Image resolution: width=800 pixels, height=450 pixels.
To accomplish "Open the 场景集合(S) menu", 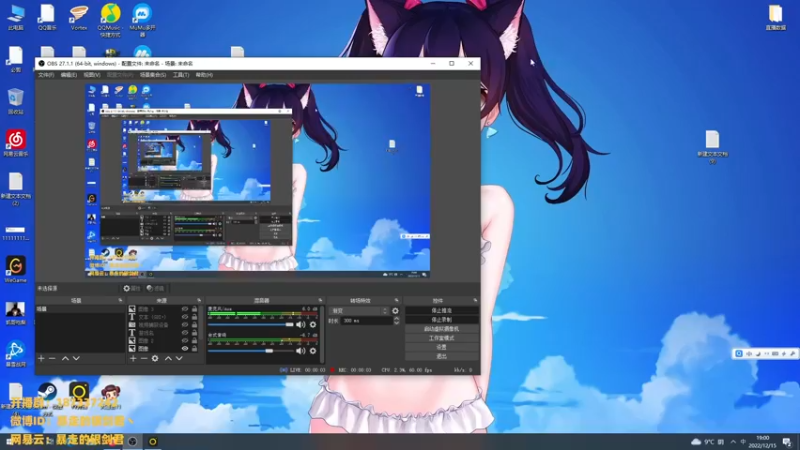I will pos(153,75).
